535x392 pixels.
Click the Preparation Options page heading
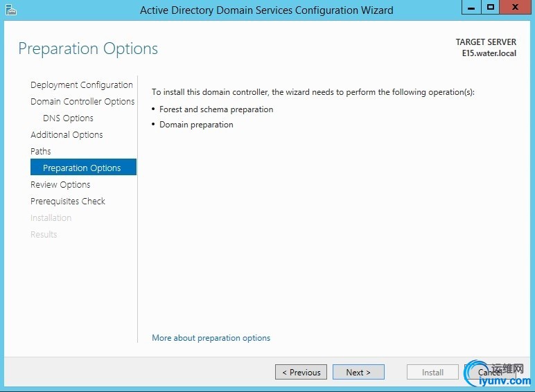coord(88,48)
